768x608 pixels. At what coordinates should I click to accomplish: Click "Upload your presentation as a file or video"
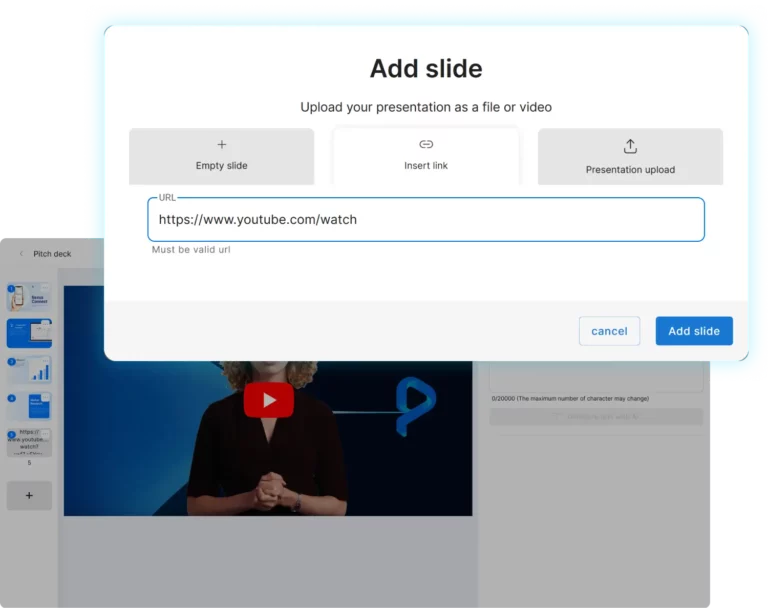(x=426, y=107)
